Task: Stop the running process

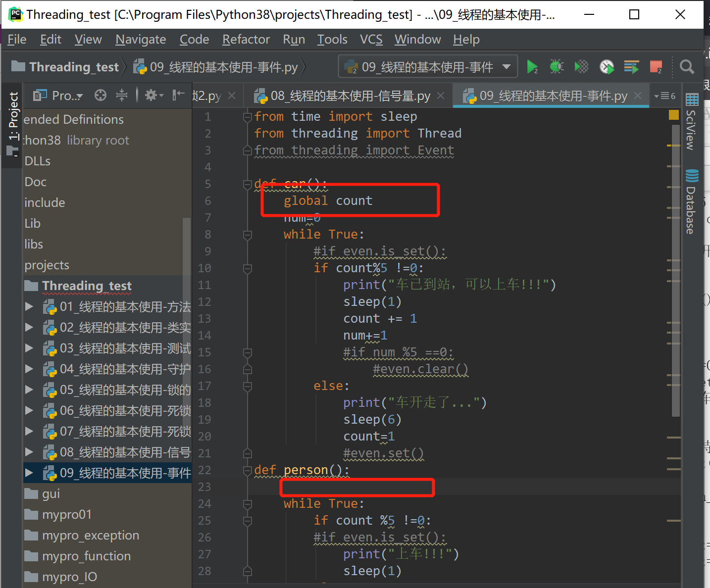Action: (657, 66)
